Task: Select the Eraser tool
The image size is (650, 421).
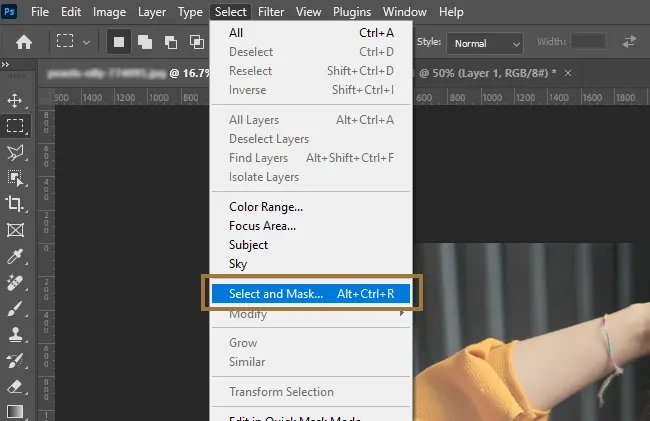Action: tap(15, 387)
